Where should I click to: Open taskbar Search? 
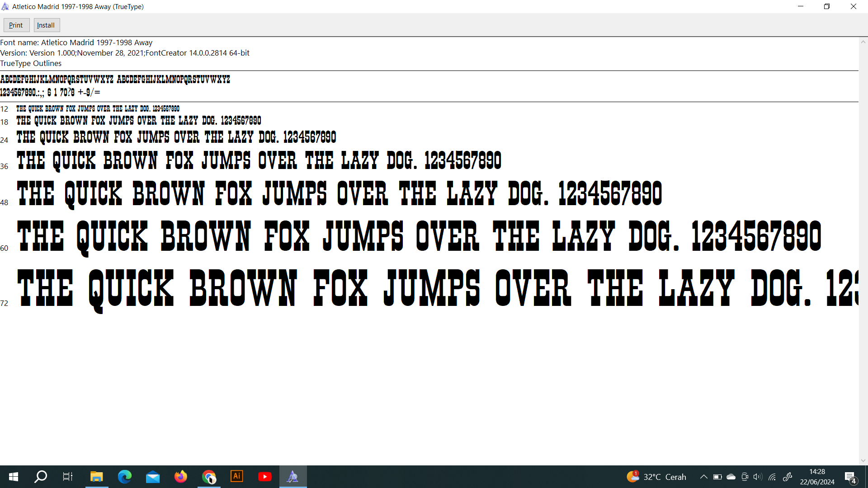pos(41,477)
